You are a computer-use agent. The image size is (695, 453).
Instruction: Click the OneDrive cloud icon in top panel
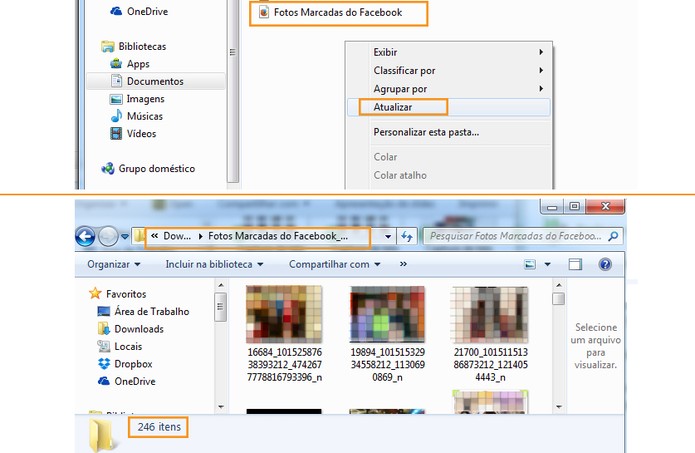(116, 11)
